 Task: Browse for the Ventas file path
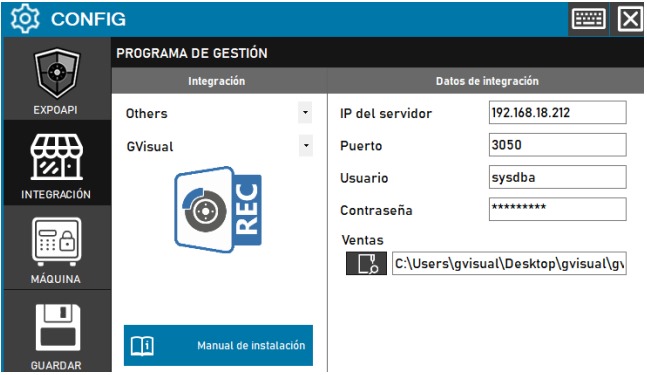366,263
